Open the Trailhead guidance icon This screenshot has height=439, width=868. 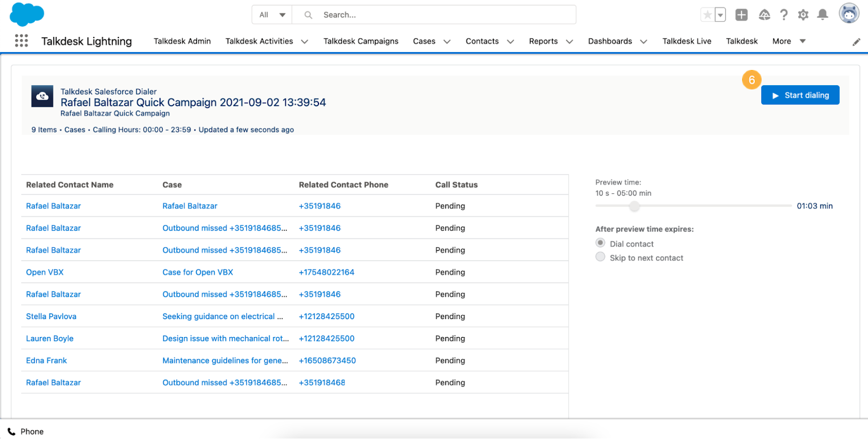pos(764,15)
